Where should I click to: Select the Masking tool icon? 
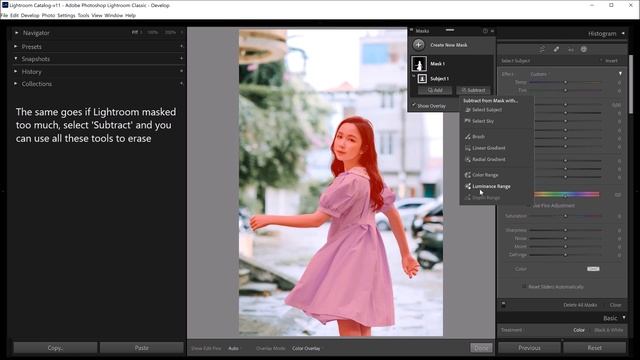584,49
